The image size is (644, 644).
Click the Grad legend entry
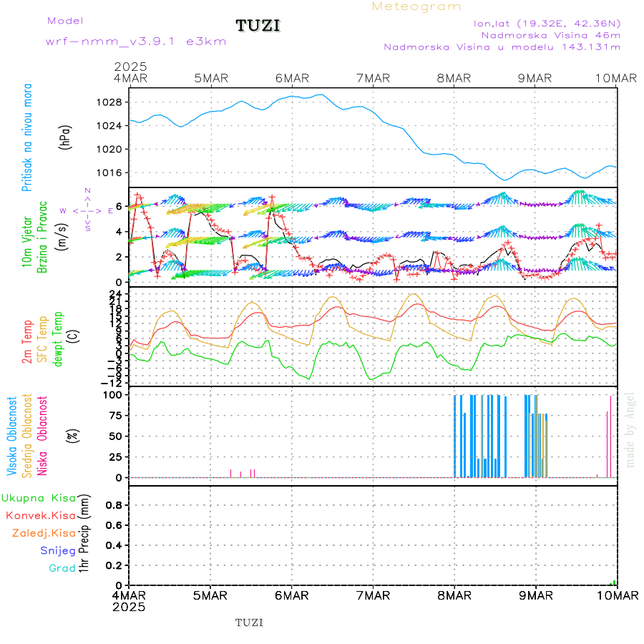pyautogui.click(x=63, y=568)
